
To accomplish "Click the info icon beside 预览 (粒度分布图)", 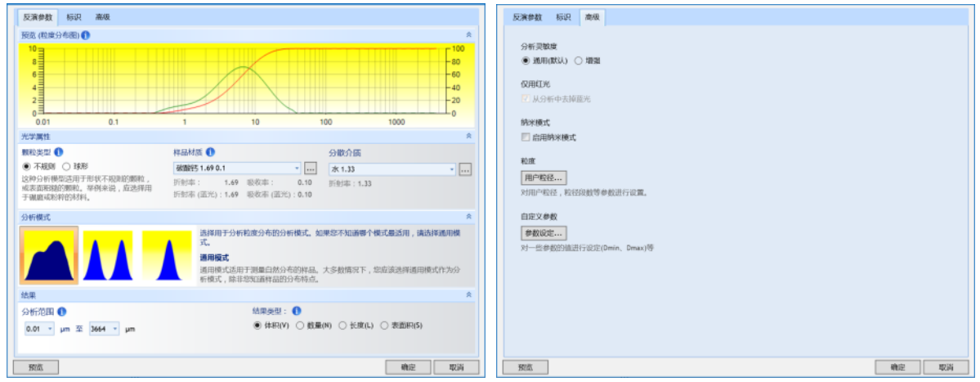I will click(x=87, y=35).
